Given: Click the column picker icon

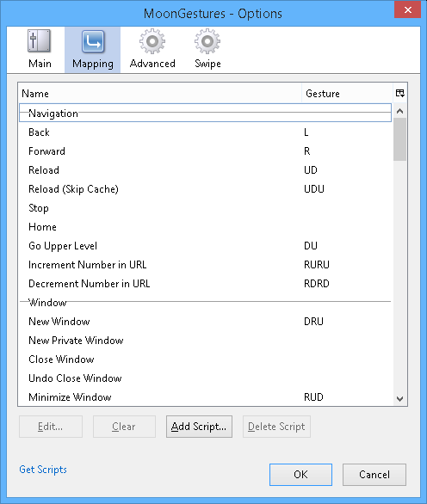Looking at the screenshot, I should tap(400, 93).
